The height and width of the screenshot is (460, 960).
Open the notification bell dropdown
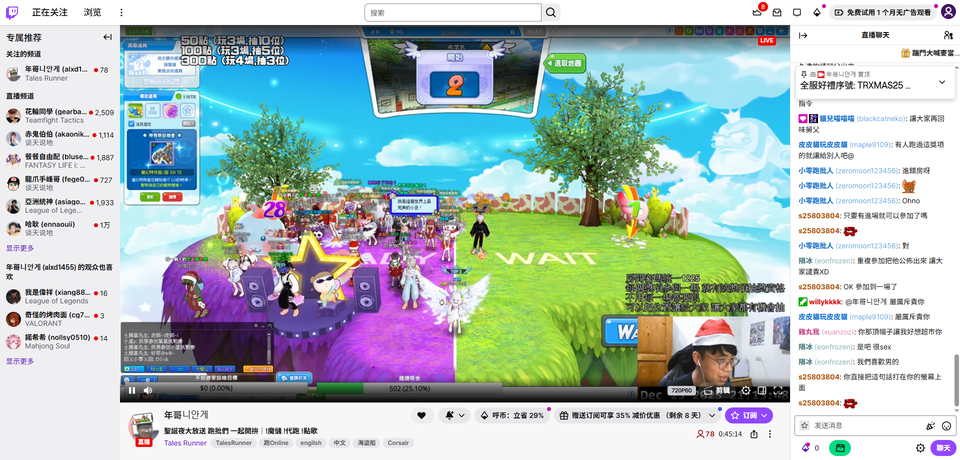pos(455,415)
